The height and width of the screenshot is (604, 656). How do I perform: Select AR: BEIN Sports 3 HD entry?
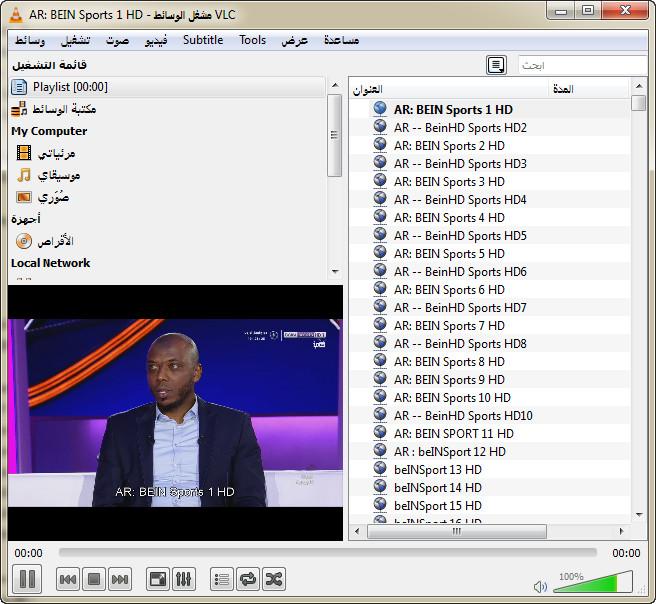[x=449, y=182]
